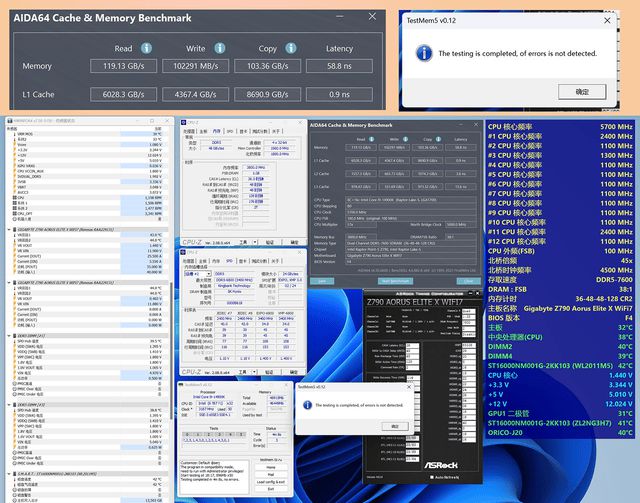Click the voltage icon beside Vcore row

pyautogui.click(x=15, y=145)
